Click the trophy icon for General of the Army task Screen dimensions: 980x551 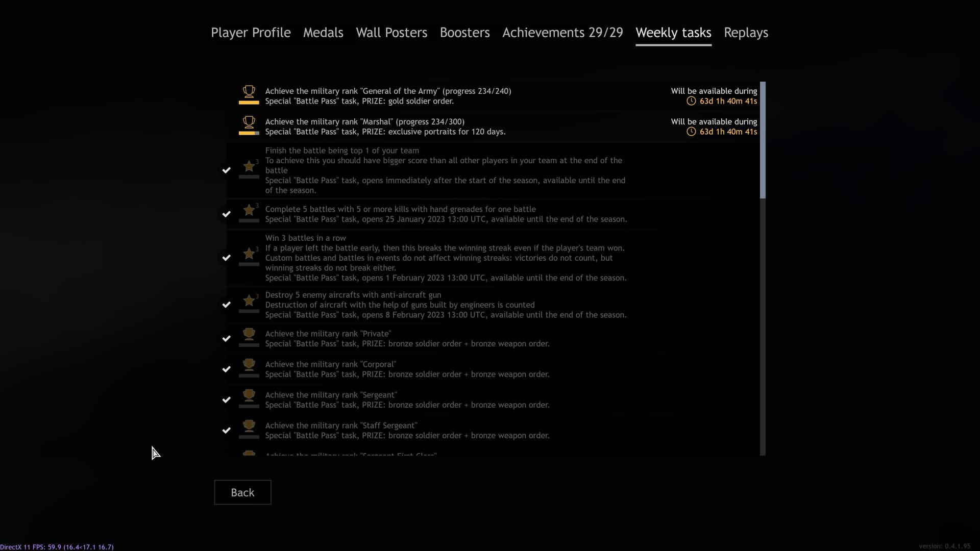coord(249,91)
